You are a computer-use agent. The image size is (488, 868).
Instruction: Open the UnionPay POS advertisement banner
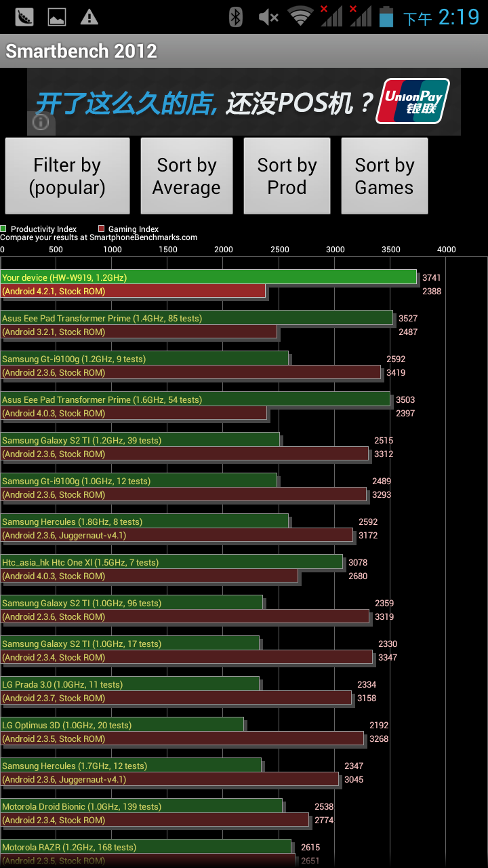pyautogui.click(x=244, y=102)
